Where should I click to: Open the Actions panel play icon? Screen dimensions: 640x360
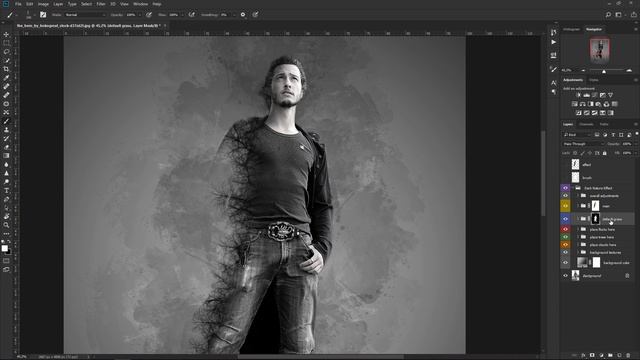553,42
